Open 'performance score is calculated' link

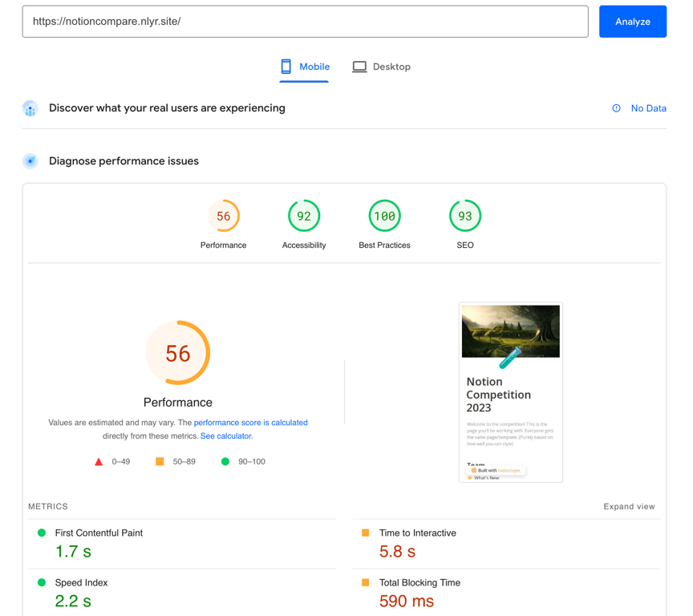pyautogui.click(x=250, y=423)
